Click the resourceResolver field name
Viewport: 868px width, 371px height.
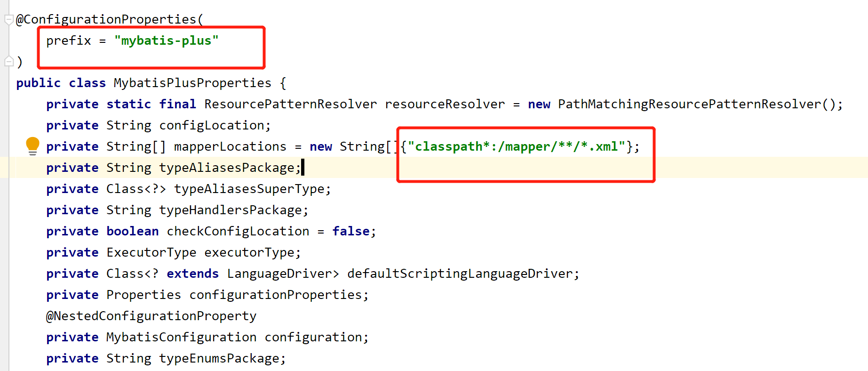[x=445, y=104]
